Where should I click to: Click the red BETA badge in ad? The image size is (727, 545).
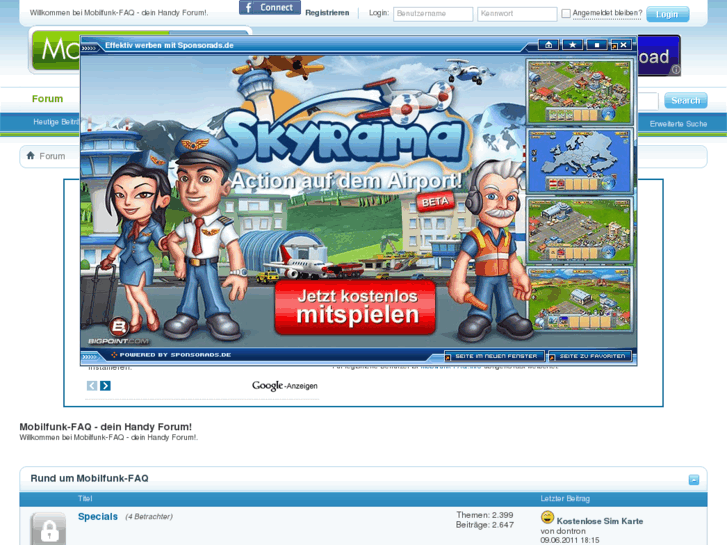pos(435,202)
